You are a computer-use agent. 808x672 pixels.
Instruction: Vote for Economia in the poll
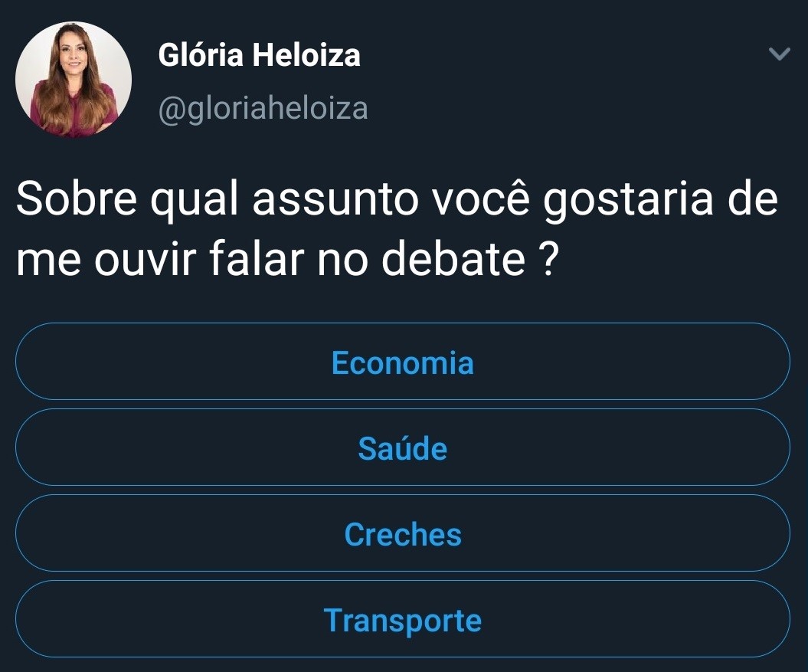pos(402,362)
